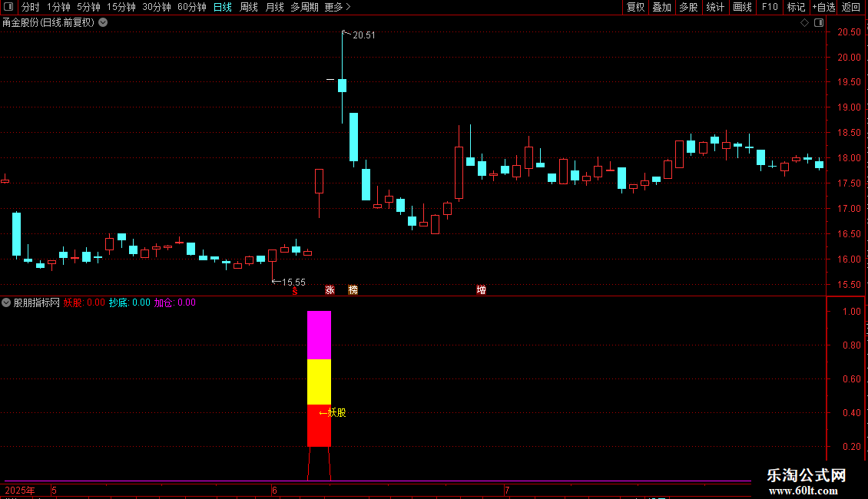The height and width of the screenshot is (499, 868).
Task: Toggle the left sidebar panel icon
Action: [8, 7]
